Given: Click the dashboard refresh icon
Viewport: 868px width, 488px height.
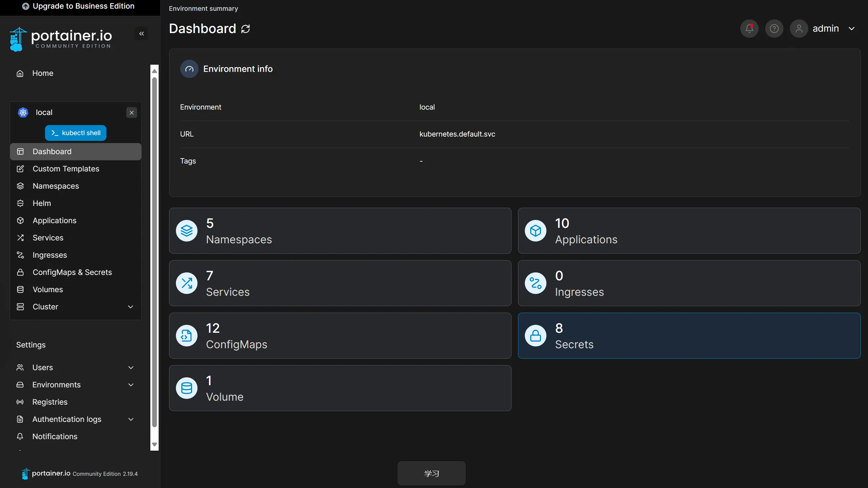Looking at the screenshot, I should tap(246, 29).
